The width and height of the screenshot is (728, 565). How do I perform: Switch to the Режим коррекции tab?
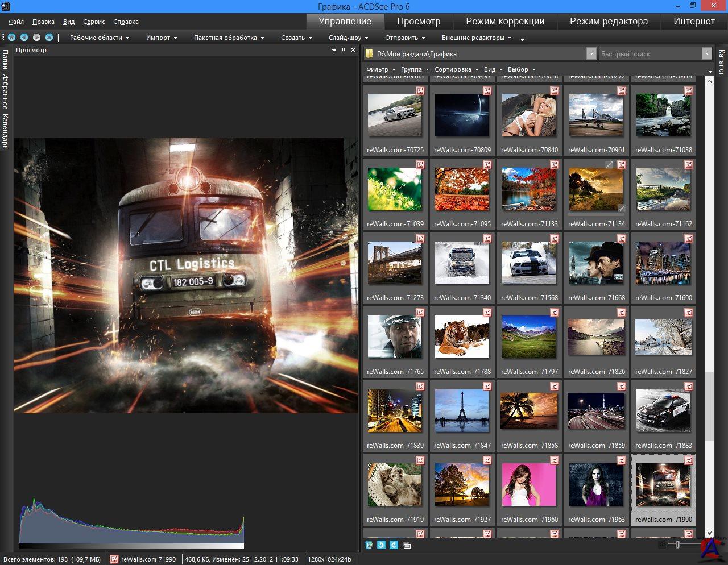505,22
